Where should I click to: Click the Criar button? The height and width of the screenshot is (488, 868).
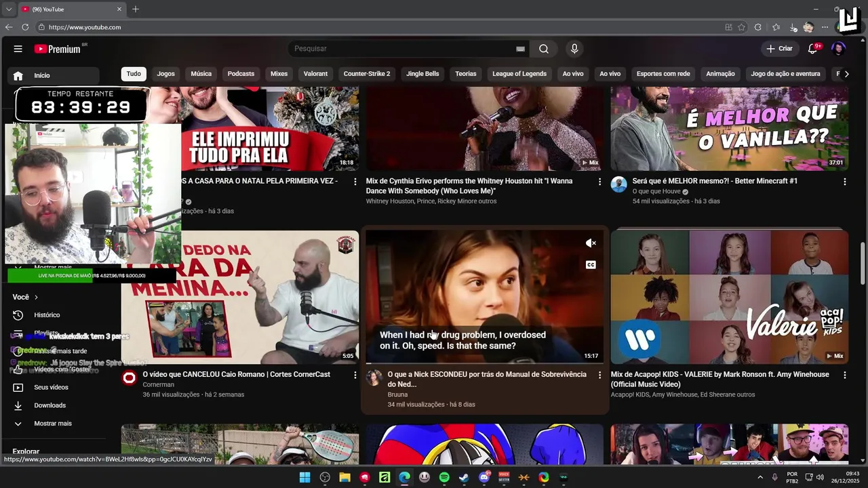[x=779, y=49]
